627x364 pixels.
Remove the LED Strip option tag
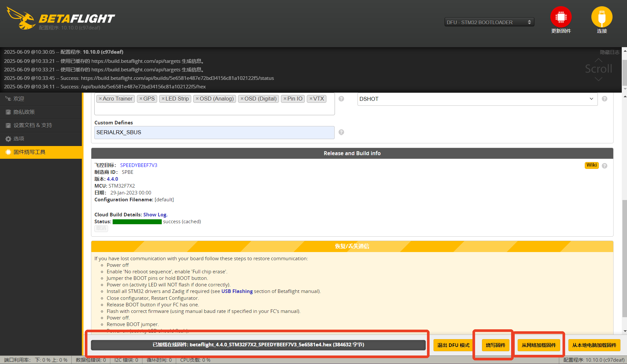click(163, 99)
